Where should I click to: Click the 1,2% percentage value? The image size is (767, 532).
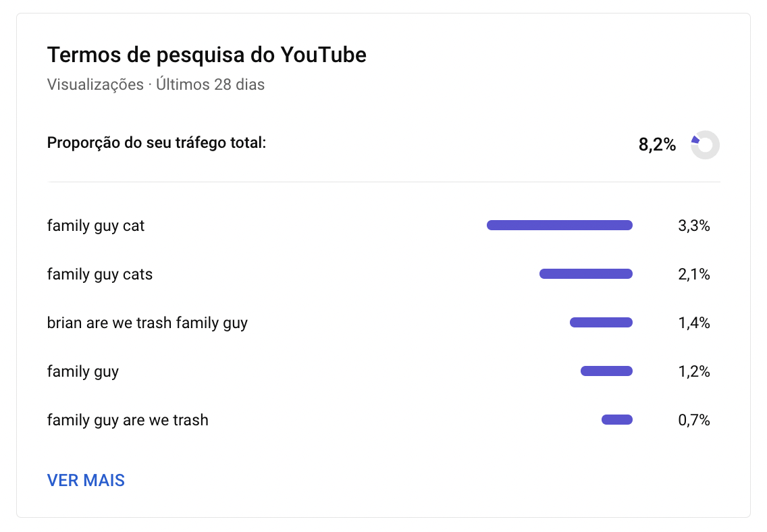coord(693,371)
